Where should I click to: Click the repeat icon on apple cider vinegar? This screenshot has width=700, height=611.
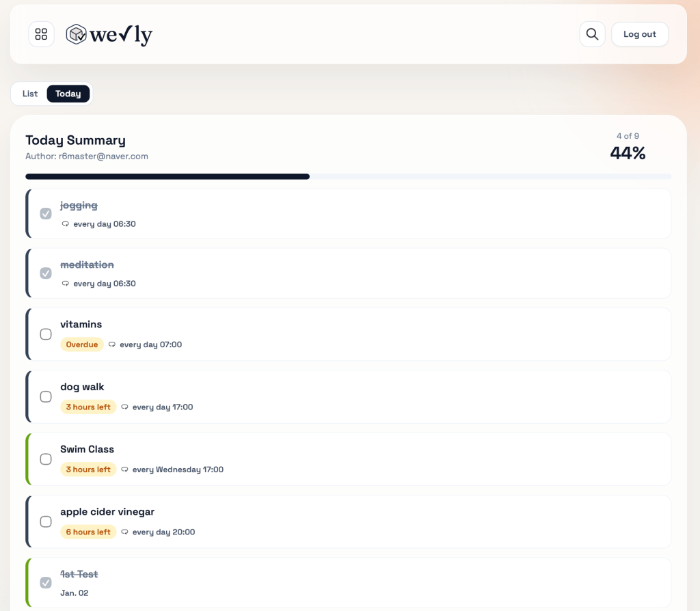pos(124,532)
